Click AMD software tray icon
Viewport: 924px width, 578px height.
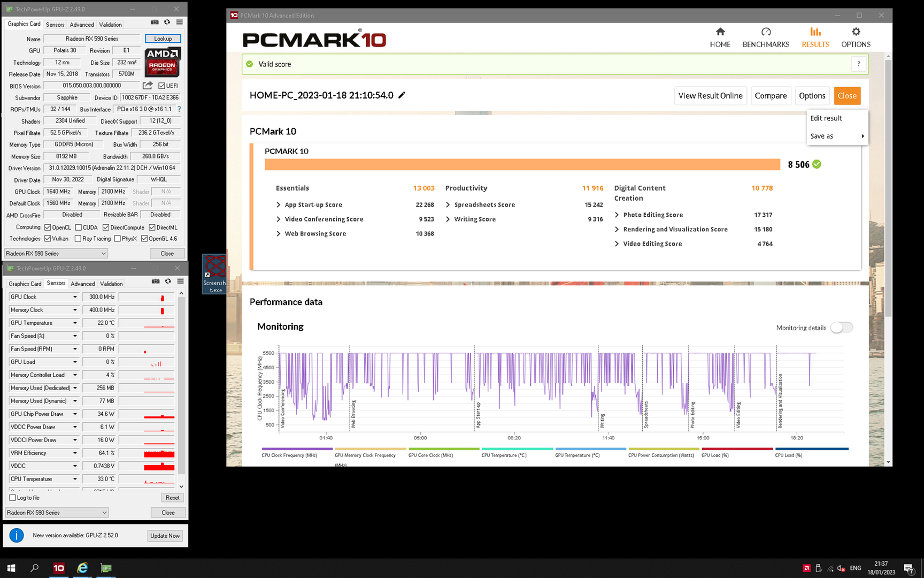[x=806, y=568]
